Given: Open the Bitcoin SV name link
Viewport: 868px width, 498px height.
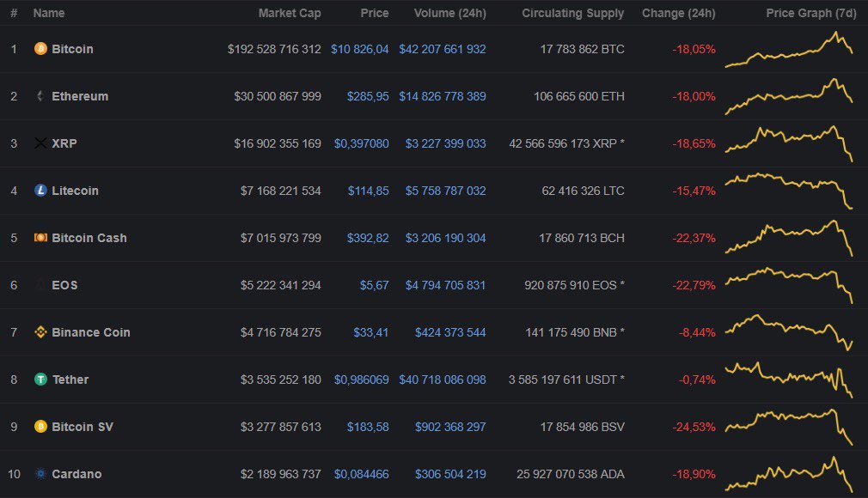Looking at the screenshot, I should coord(82,427).
